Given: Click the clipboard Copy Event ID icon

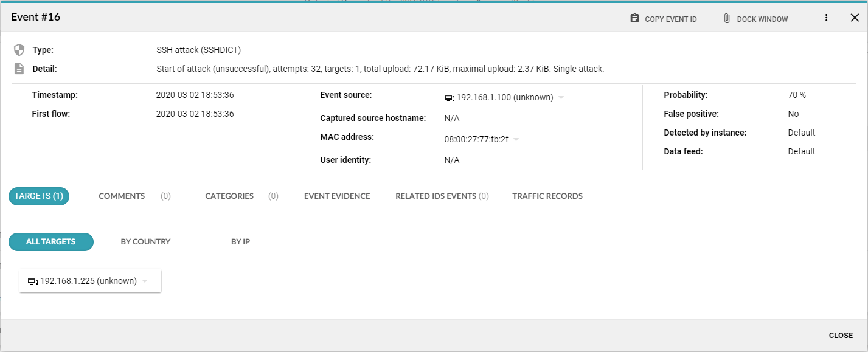Looking at the screenshot, I should click(634, 19).
